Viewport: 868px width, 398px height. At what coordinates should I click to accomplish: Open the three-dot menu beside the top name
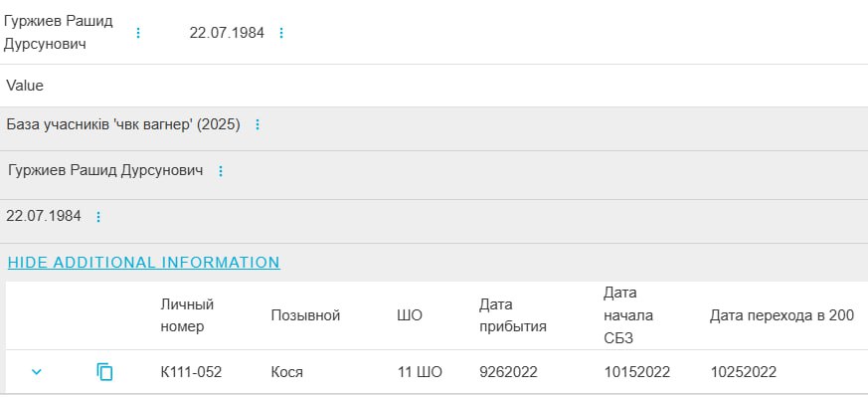[138, 33]
